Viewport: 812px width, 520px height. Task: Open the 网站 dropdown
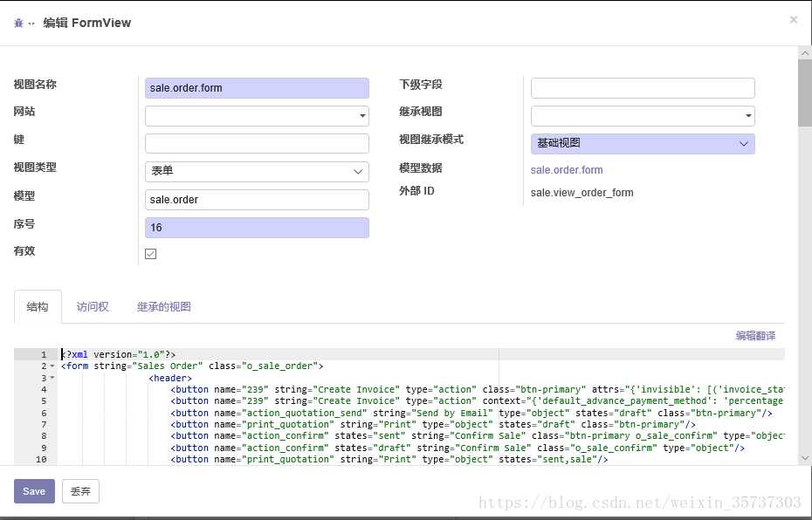[257, 116]
